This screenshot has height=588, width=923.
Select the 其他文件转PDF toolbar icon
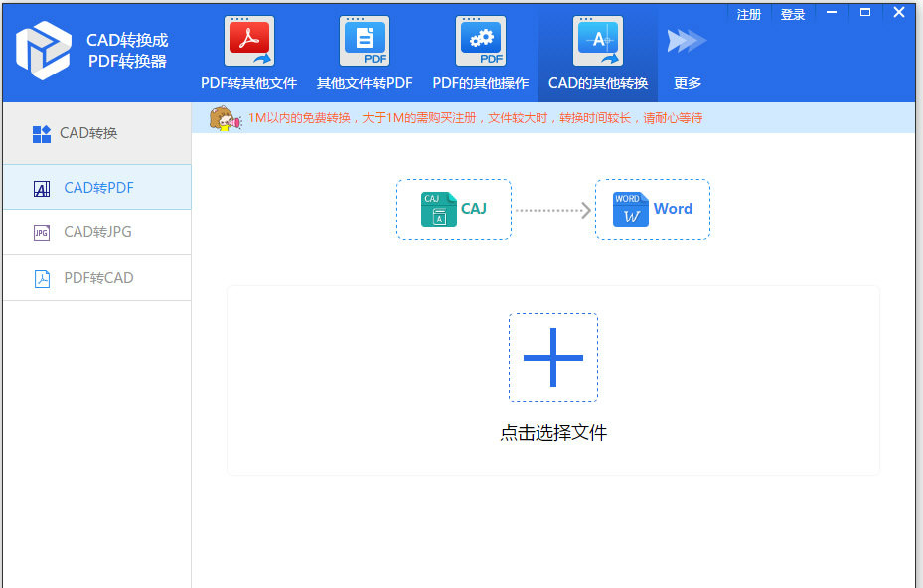pyautogui.click(x=364, y=40)
